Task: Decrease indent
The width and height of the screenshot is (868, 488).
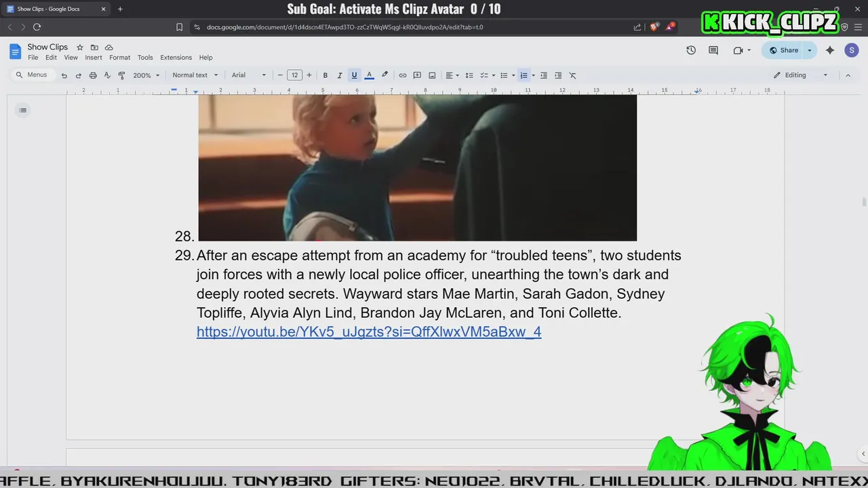Action: (543, 75)
